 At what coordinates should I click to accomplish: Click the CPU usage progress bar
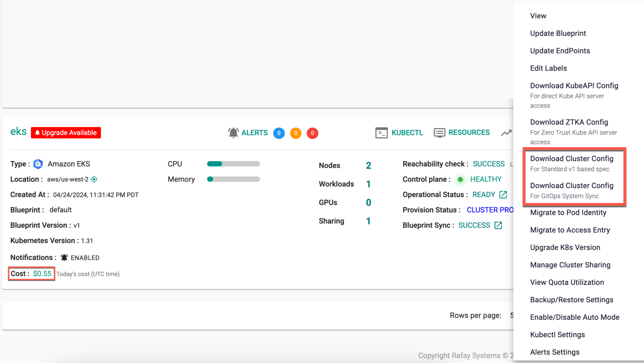tap(233, 164)
